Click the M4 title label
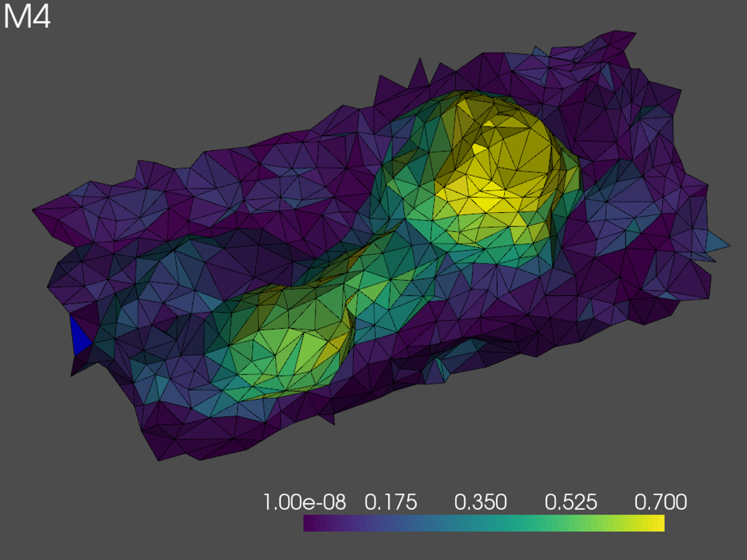 pyautogui.click(x=27, y=17)
